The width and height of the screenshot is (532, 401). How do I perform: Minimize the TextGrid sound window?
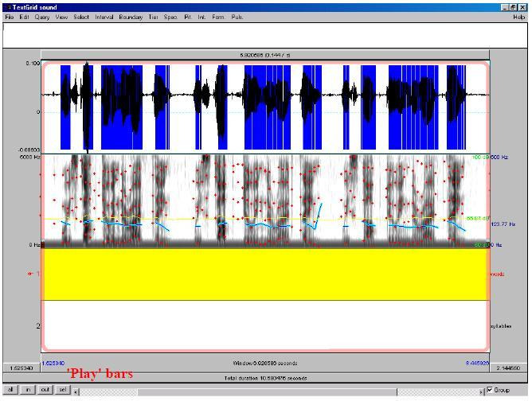point(505,7)
